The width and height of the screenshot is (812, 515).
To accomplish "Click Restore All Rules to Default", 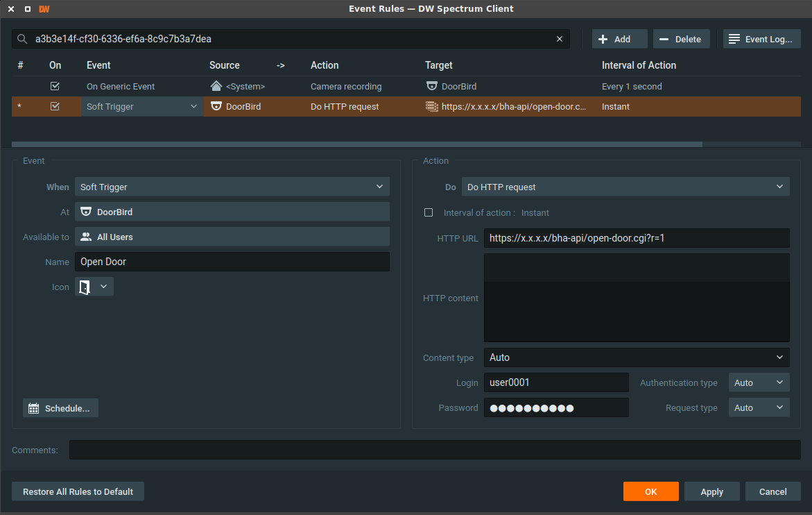I will 78,491.
